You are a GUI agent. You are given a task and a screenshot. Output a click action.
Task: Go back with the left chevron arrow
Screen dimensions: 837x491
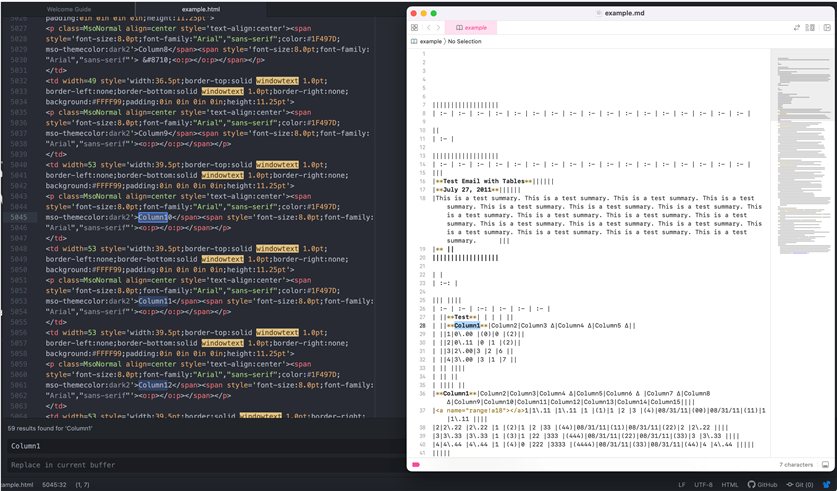430,28
